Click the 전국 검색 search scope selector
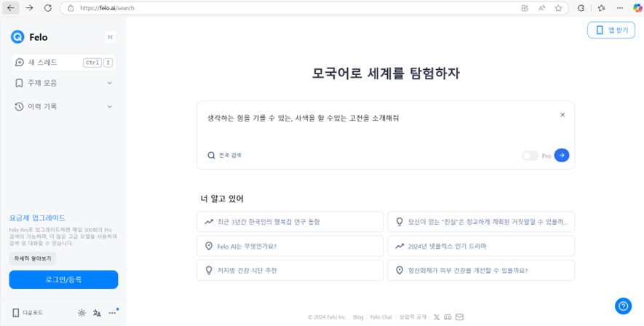The image size is (644, 326). pos(225,156)
